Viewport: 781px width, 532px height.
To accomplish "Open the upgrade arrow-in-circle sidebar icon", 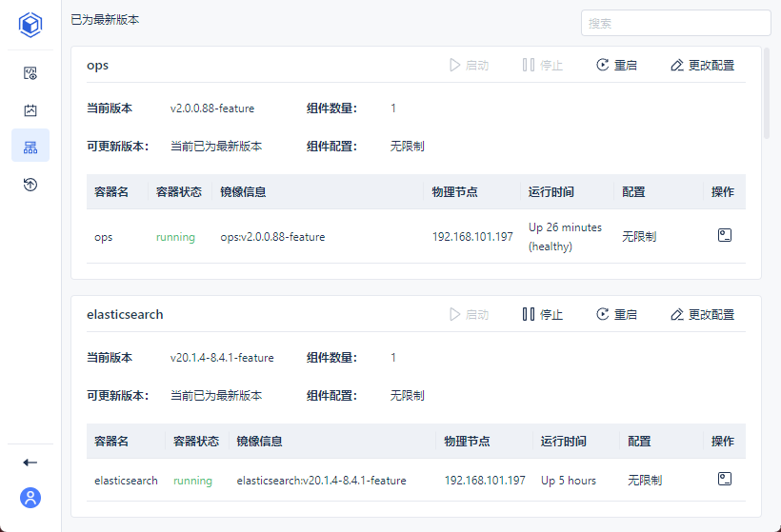I will point(30,185).
